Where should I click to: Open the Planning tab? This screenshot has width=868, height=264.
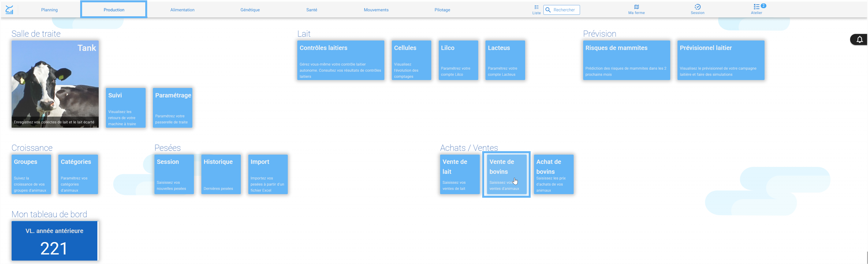tap(50, 10)
